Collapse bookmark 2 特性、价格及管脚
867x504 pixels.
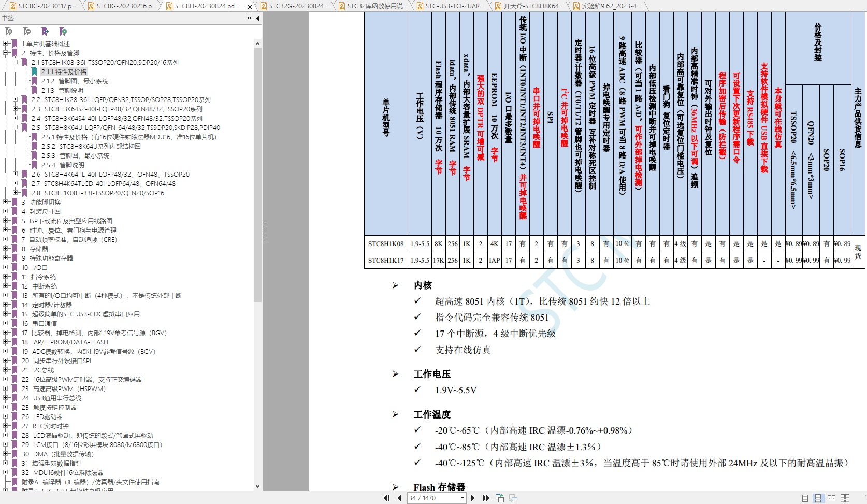6,53
